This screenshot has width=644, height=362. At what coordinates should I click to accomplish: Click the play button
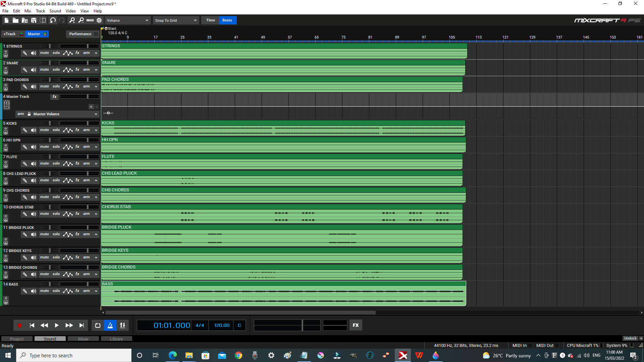57,325
